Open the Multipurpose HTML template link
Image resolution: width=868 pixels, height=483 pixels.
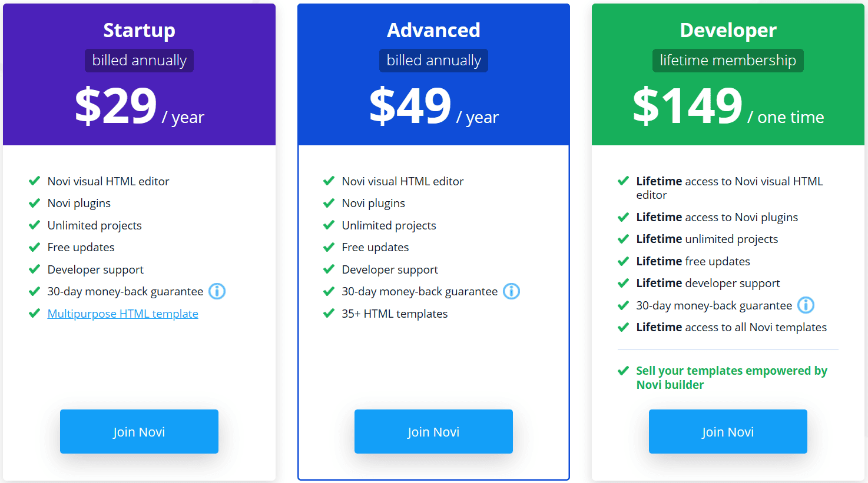122,314
